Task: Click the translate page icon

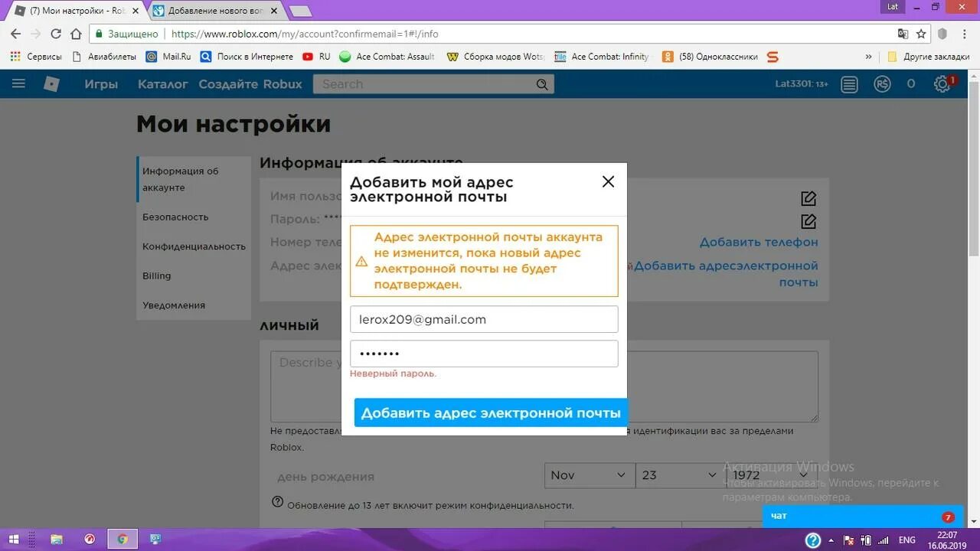Action: (903, 34)
